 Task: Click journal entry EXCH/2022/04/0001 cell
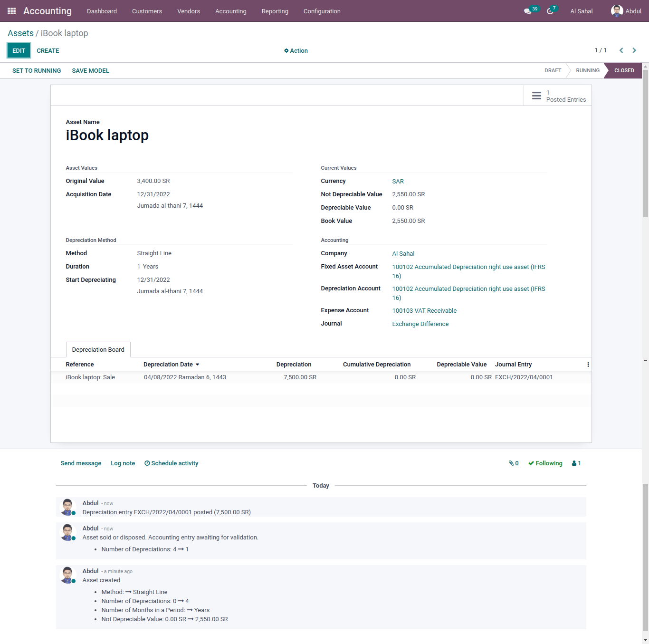524,377
